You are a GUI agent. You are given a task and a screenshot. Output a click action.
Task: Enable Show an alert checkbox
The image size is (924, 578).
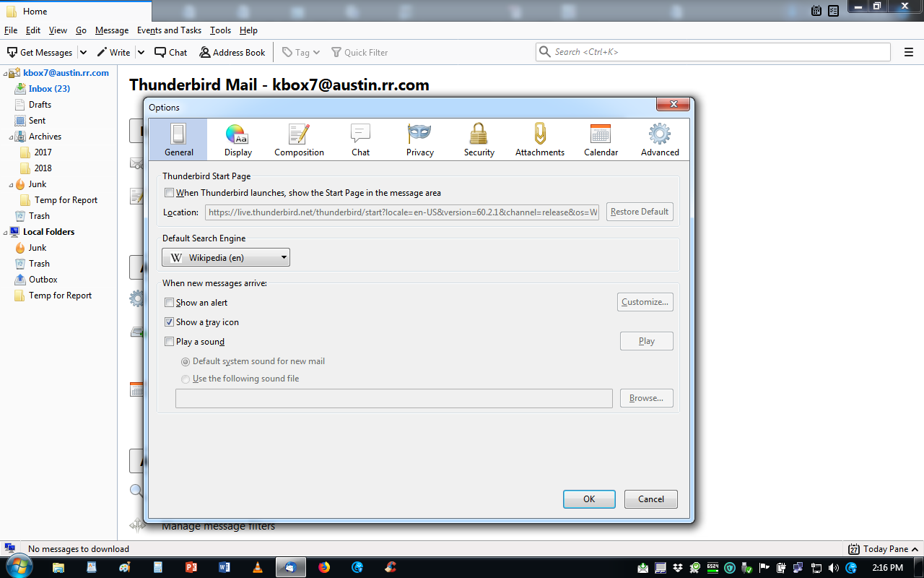point(169,303)
